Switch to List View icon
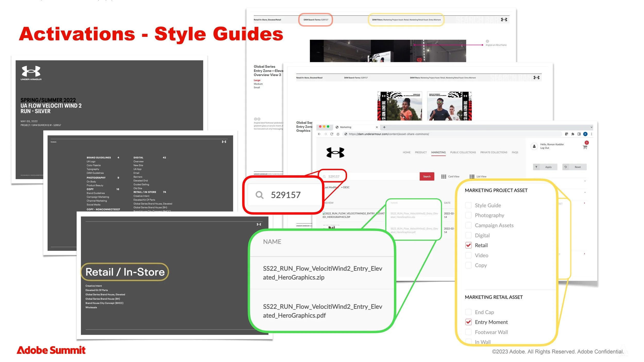 pos(472,177)
